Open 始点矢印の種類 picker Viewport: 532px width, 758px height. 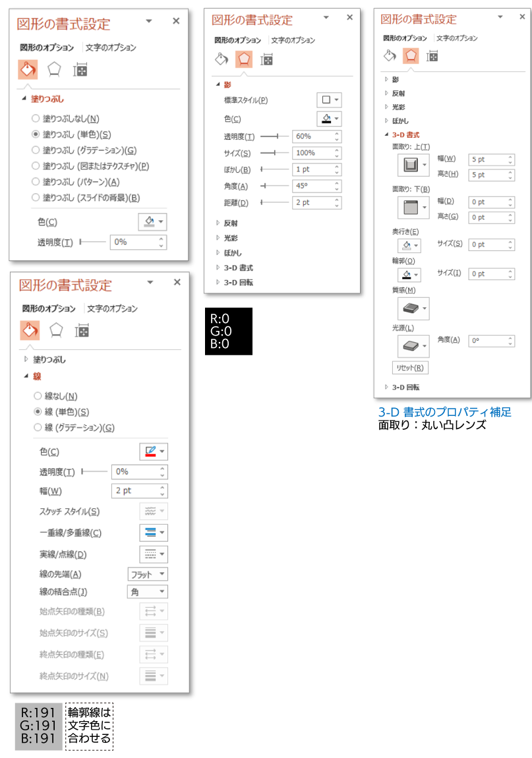click(154, 612)
